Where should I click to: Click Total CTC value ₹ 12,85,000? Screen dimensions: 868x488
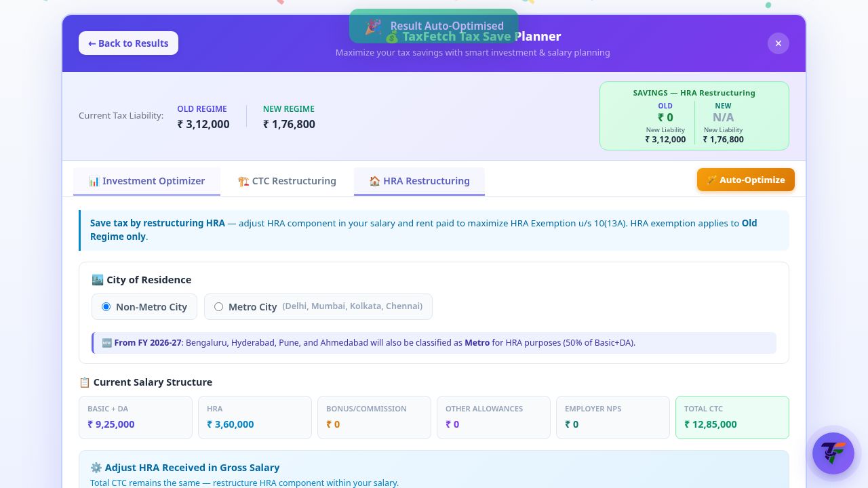711,424
